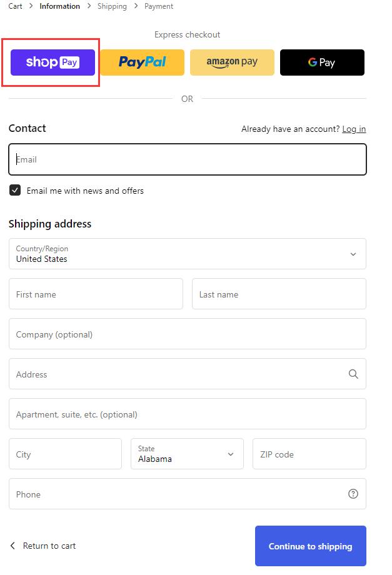This screenshot has height=575, width=392.
Task: Select Amazon Pay express checkout
Action: (x=232, y=62)
